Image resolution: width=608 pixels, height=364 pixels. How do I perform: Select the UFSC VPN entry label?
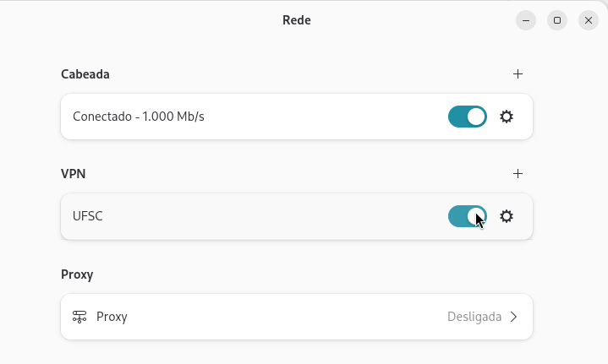[88, 216]
